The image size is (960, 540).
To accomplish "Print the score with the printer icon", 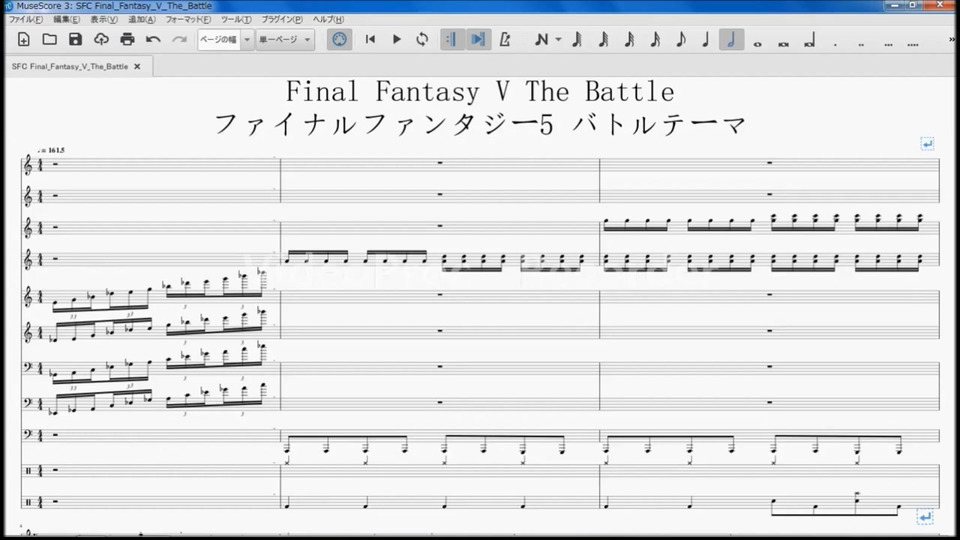I will [127, 40].
